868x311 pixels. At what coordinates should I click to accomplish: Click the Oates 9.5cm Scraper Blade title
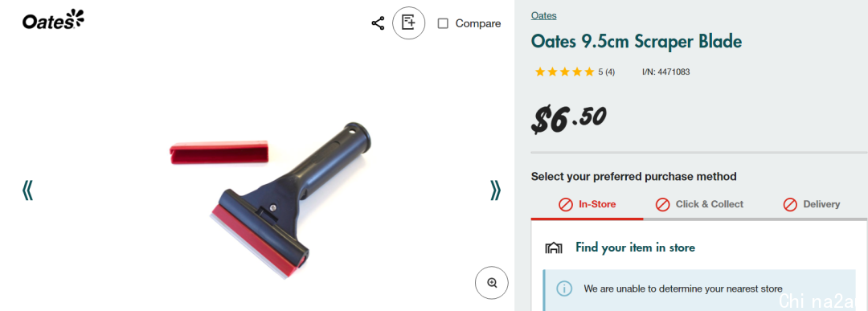[x=636, y=42]
